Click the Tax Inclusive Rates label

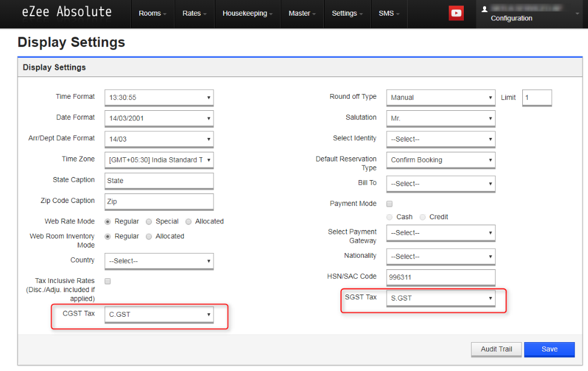tap(60, 290)
